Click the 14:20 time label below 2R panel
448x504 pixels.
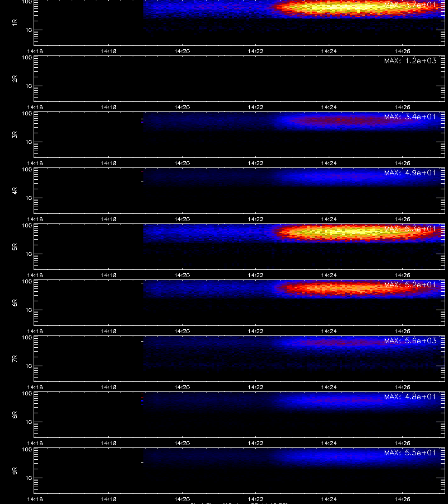coord(182,107)
